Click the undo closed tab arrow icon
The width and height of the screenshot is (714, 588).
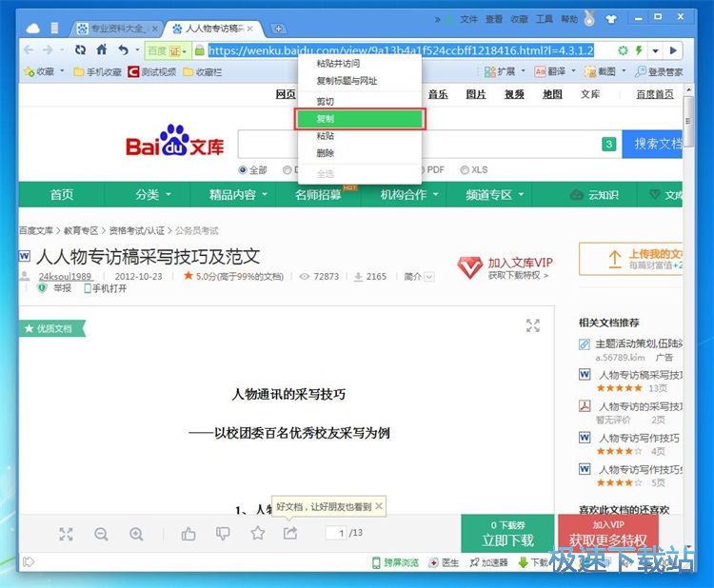click(x=123, y=50)
